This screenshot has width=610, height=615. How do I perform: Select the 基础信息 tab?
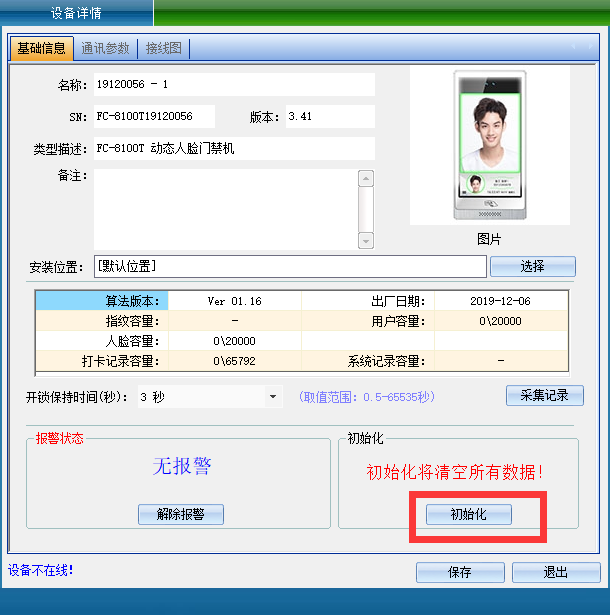[41, 48]
